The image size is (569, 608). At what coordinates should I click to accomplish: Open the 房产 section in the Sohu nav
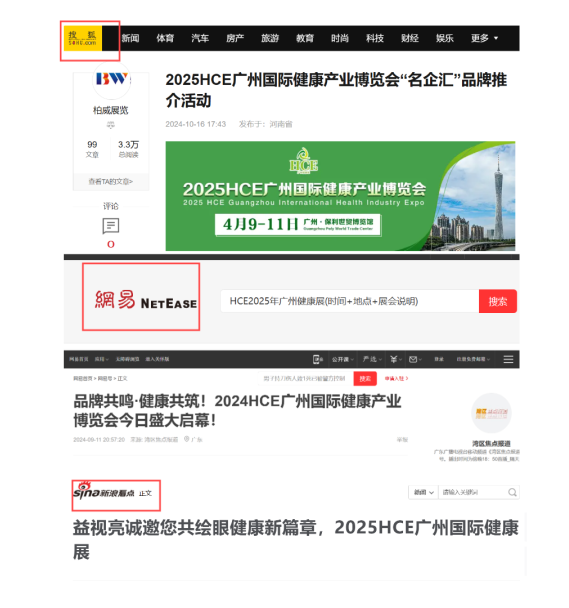(x=235, y=38)
